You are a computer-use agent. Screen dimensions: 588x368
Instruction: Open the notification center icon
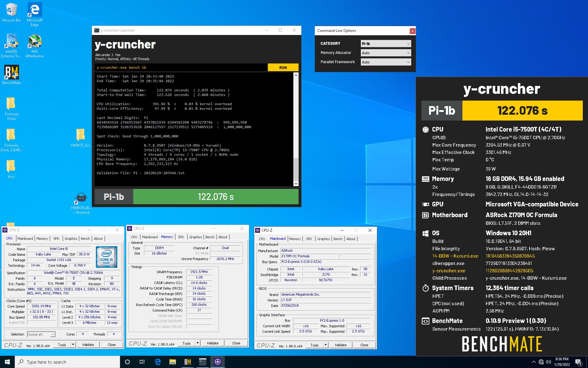pyautogui.click(x=579, y=362)
